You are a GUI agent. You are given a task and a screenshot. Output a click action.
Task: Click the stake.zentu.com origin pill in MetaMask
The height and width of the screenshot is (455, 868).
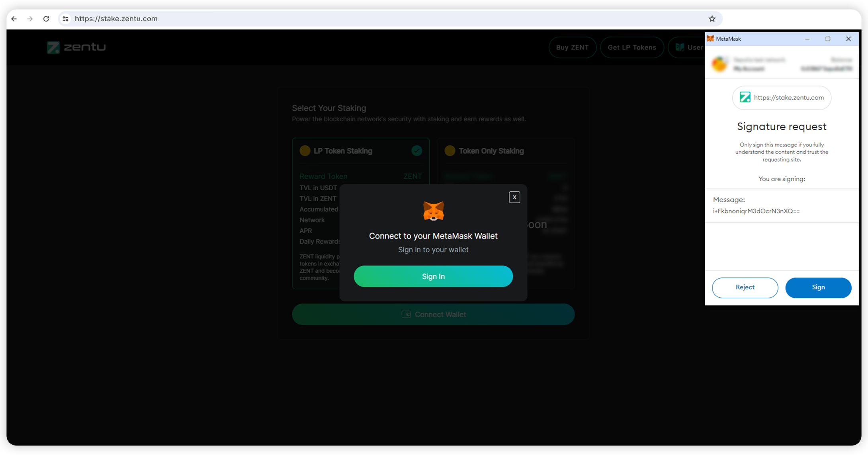pyautogui.click(x=781, y=98)
